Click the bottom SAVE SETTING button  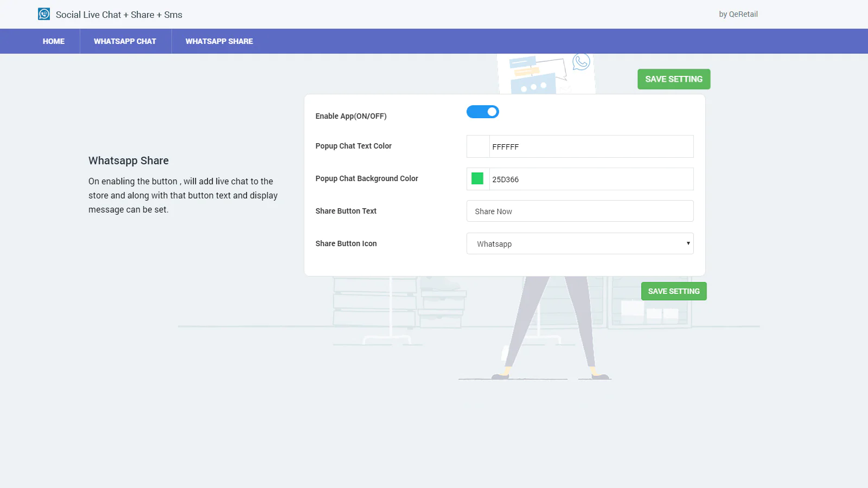[674, 291]
